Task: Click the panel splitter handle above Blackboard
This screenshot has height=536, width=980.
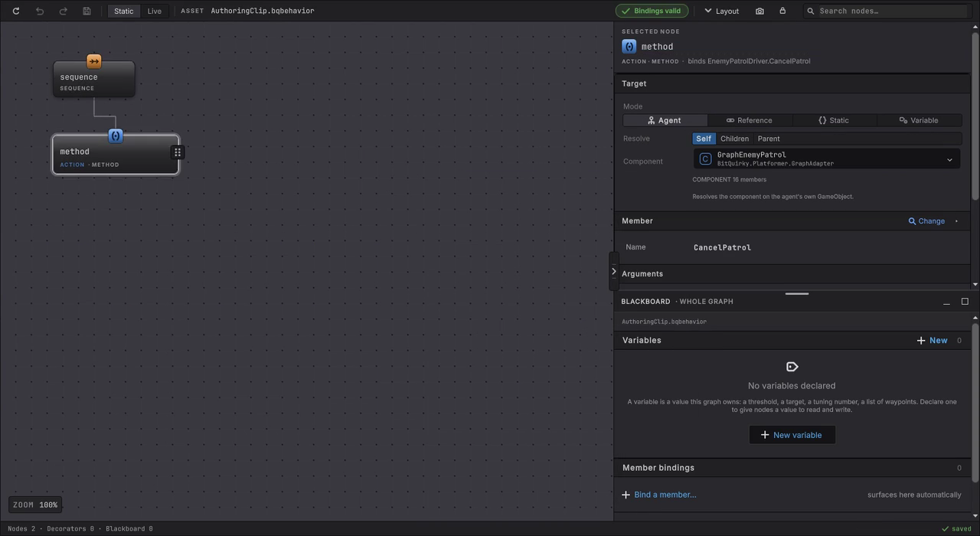Action: tap(797, 293)
